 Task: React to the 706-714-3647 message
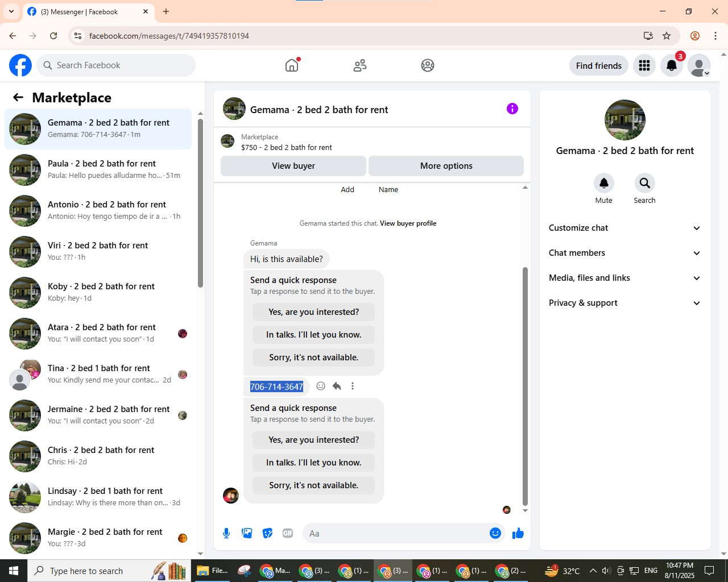pyautogui.click(x=321, y=386)
